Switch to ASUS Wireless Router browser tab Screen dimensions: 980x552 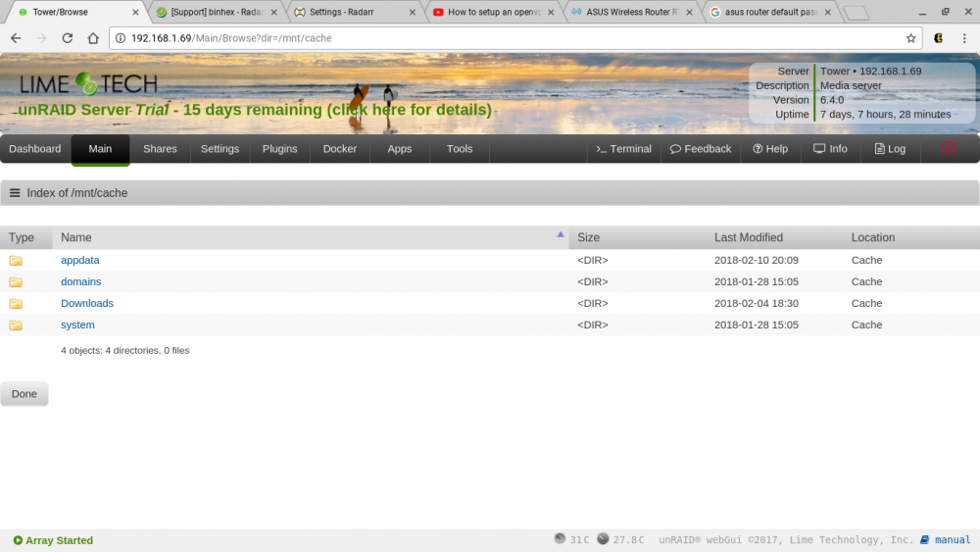pos(631,12)
